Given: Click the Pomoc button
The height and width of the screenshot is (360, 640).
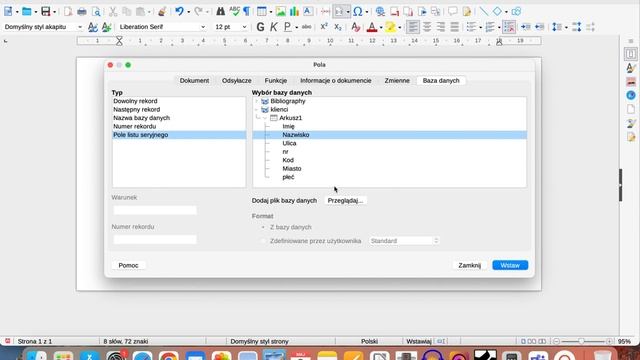Looking at the screenshot, I should coord(129,265).
